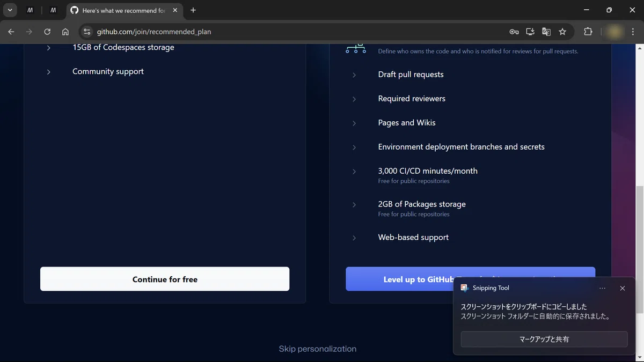644x362 pixels.
Task: Reload the GitHub page
Action: click(47, 32)
